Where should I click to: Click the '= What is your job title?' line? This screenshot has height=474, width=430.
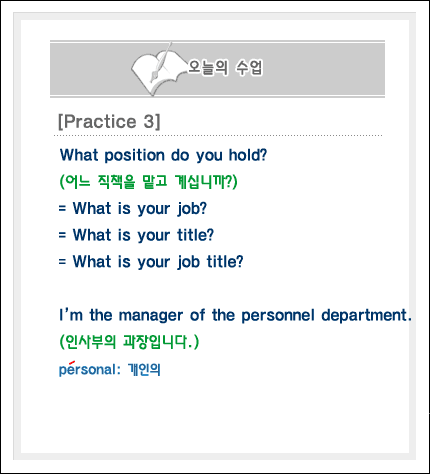pyautogui.click(x=151, y=262)
